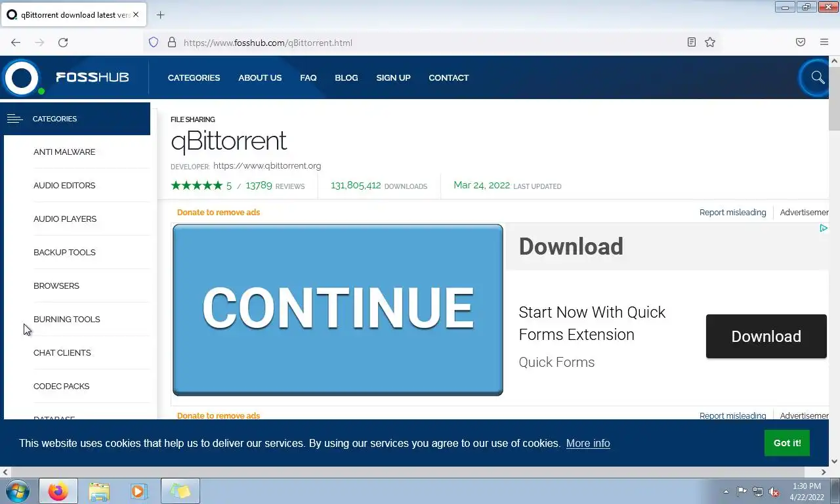The width and height of the screenshot is (840, 504).
Task: Click the muted volume tray icon
Action: 774,492
